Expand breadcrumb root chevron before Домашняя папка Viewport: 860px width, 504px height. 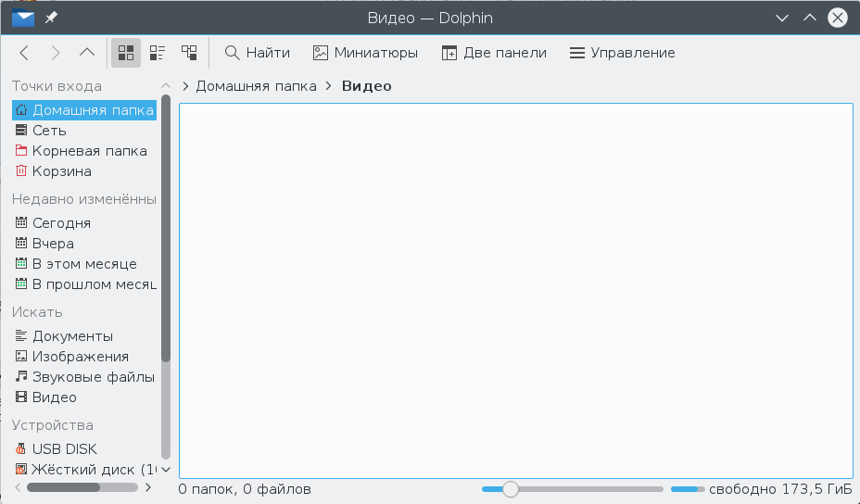185,86
